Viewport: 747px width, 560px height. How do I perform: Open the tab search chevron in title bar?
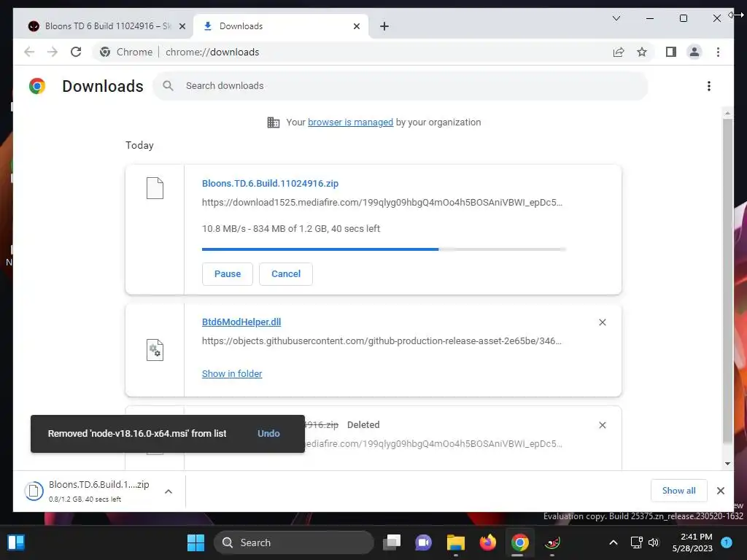pos(616,18)
